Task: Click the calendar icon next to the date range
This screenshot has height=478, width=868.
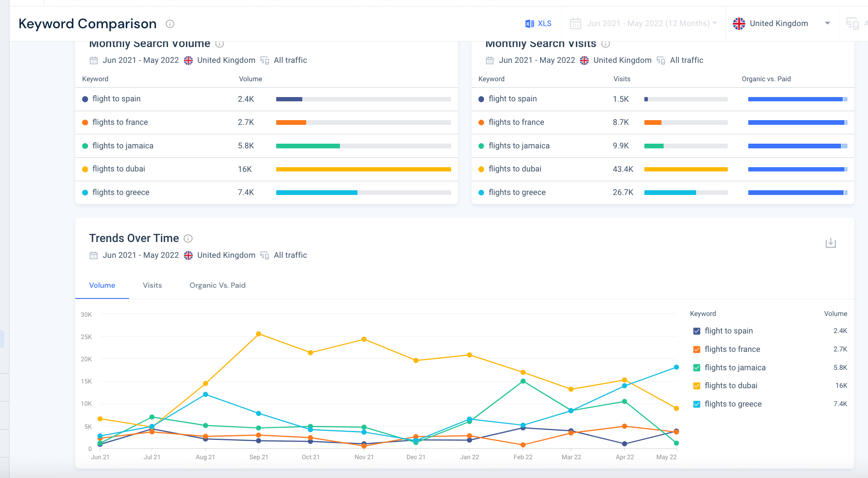Action: point(575,24)
